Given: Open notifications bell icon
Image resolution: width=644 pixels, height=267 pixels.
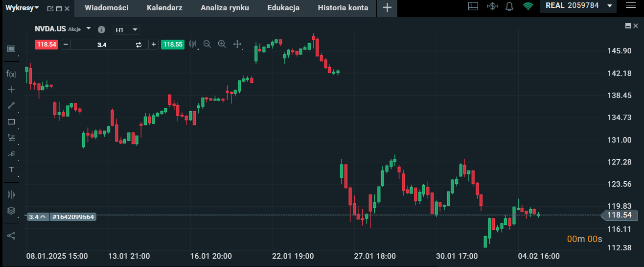Looking at the screenshot, I should pos(509,6).
